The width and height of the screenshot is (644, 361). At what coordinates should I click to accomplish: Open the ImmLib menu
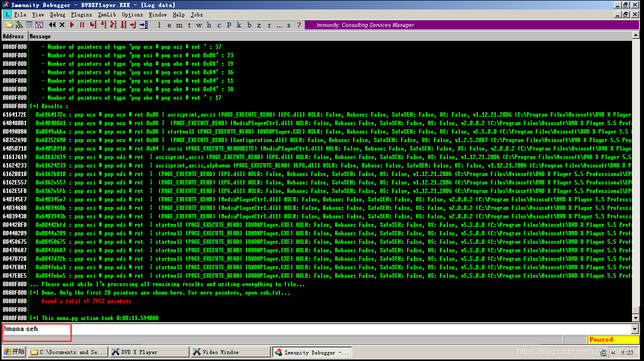coord(107,14)
